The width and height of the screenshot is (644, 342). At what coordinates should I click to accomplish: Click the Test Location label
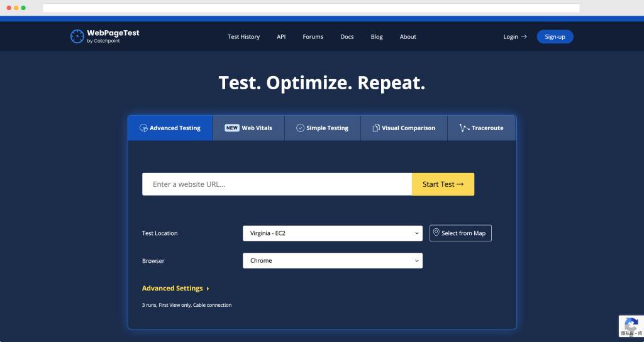tap(160, 233)
